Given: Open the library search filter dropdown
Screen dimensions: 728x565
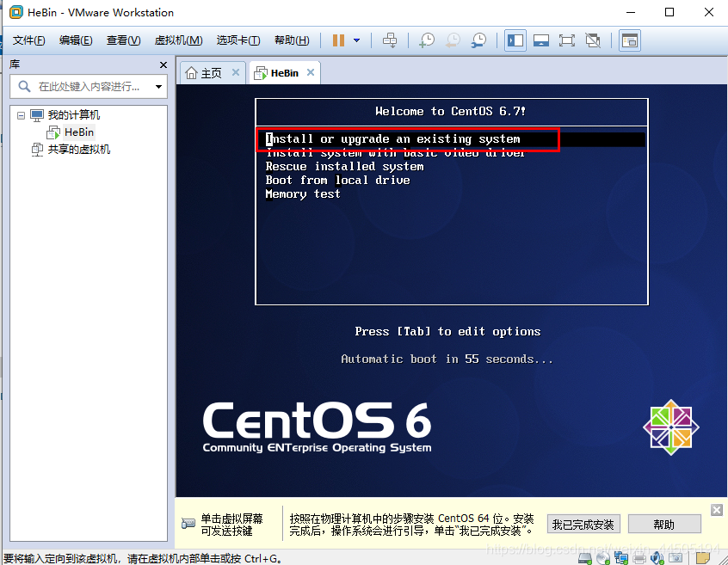Looking at the screenshot, I should [159, 87].
